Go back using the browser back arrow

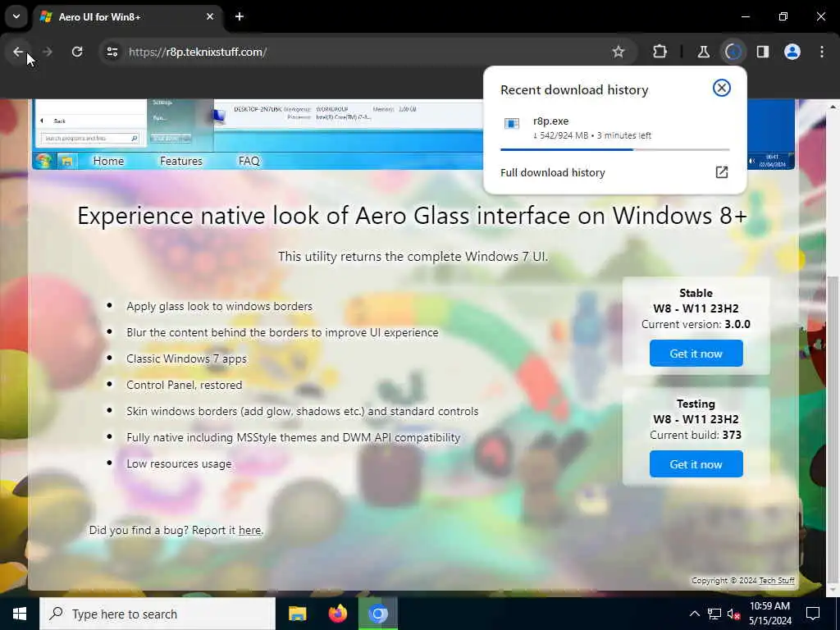[18, 52]
